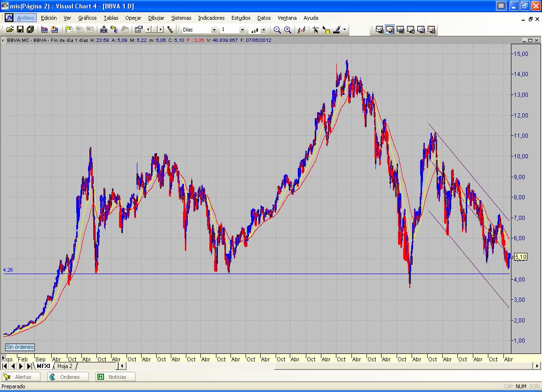The image size is (542, 392).
Task: Click the Visual Chart logo icon left of Archivo
Action: pyautogui.click(x=8, y=17)
